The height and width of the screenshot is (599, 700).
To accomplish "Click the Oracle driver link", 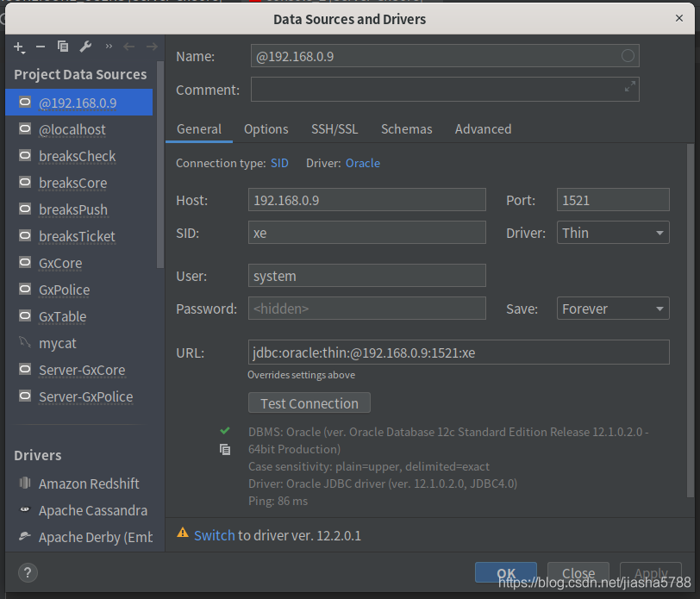I will click(363, 164).
